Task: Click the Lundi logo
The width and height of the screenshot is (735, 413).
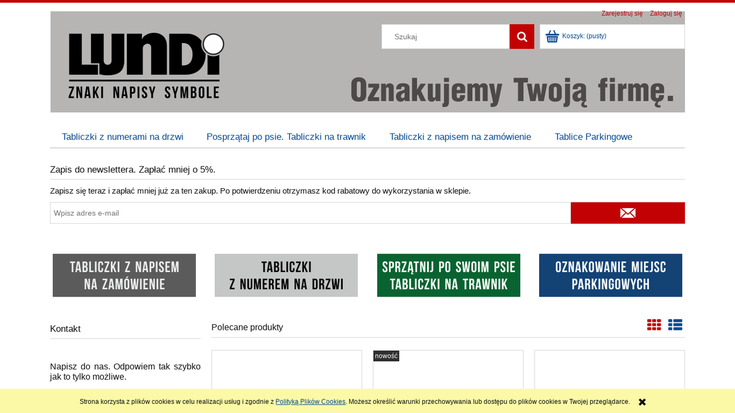Action: tap(146, 66)
